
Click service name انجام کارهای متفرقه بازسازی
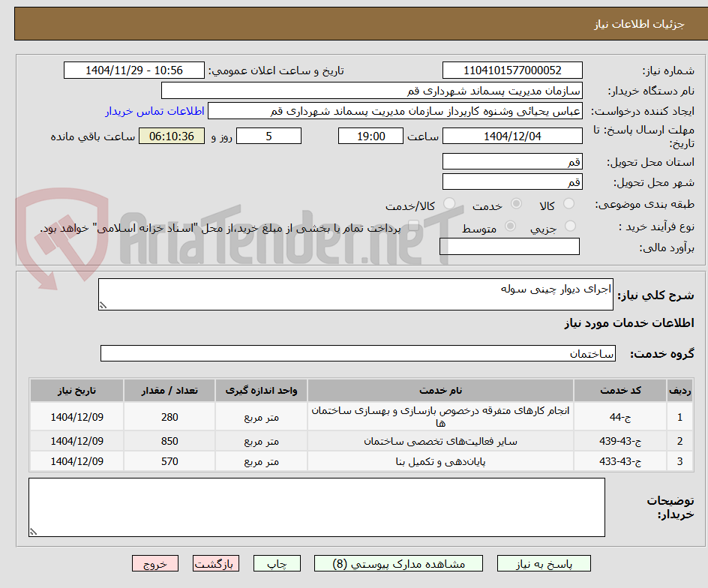click(441, 417)
